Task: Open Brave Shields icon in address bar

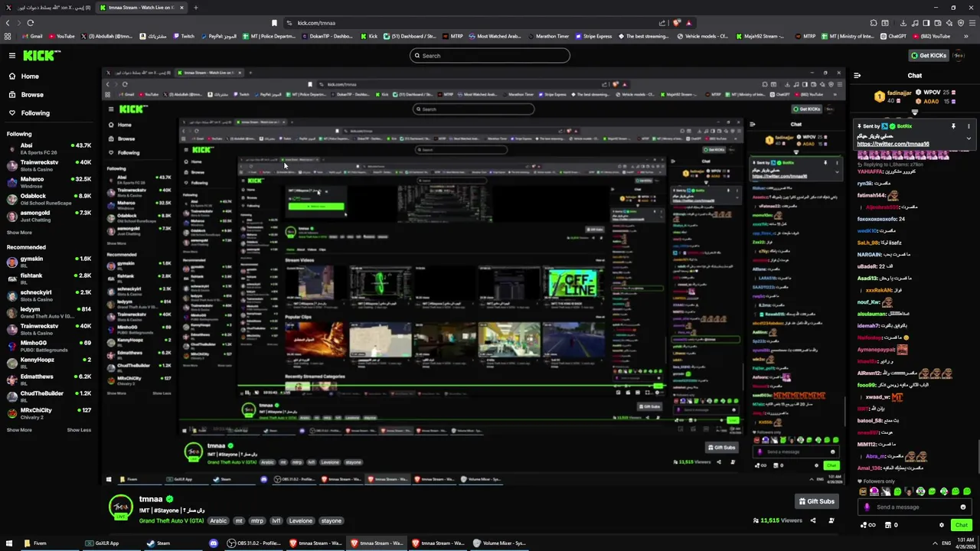Action: 678,23
